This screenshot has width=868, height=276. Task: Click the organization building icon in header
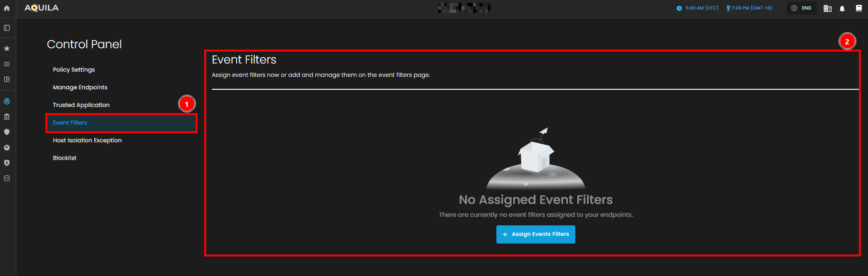pyautogui.click(x=827, y=8)
